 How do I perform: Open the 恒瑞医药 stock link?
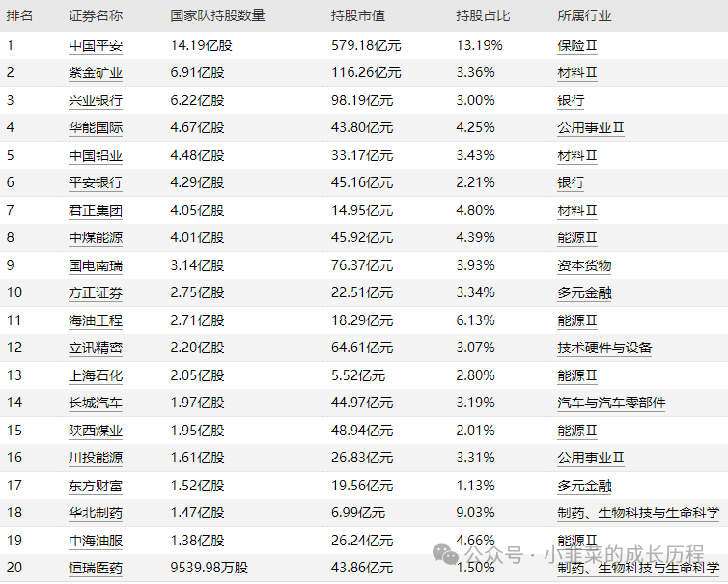(x=96, y=569)
